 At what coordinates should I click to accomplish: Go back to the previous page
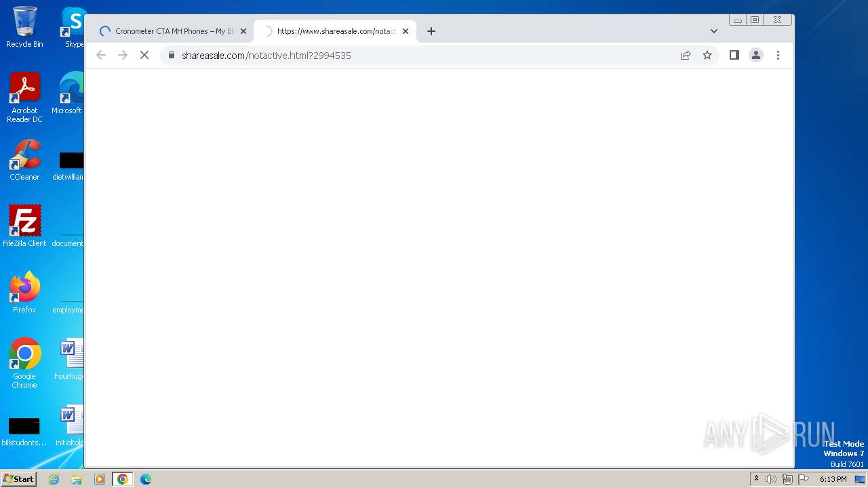click(x=101, y=56)
